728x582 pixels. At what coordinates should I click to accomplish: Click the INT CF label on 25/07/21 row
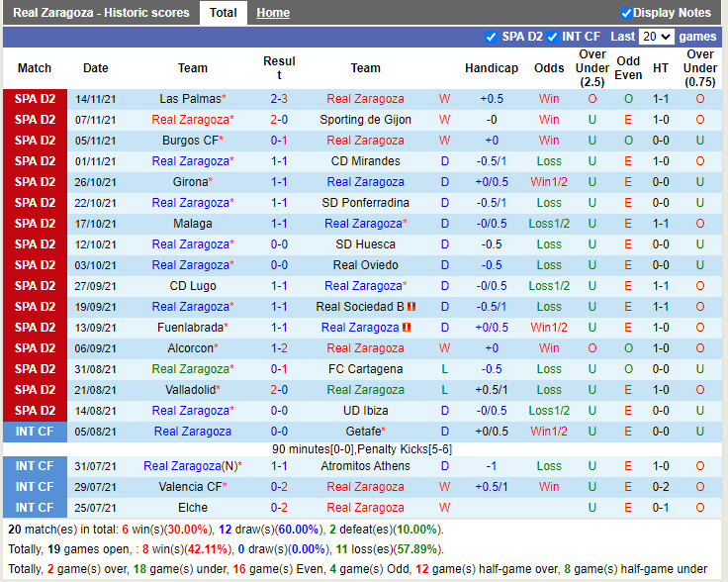coord(35,508)
